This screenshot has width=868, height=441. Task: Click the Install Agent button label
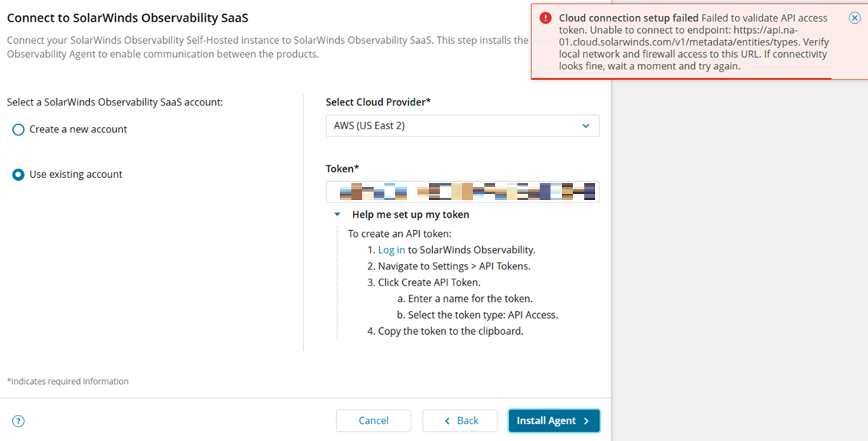tap(547, 420)
